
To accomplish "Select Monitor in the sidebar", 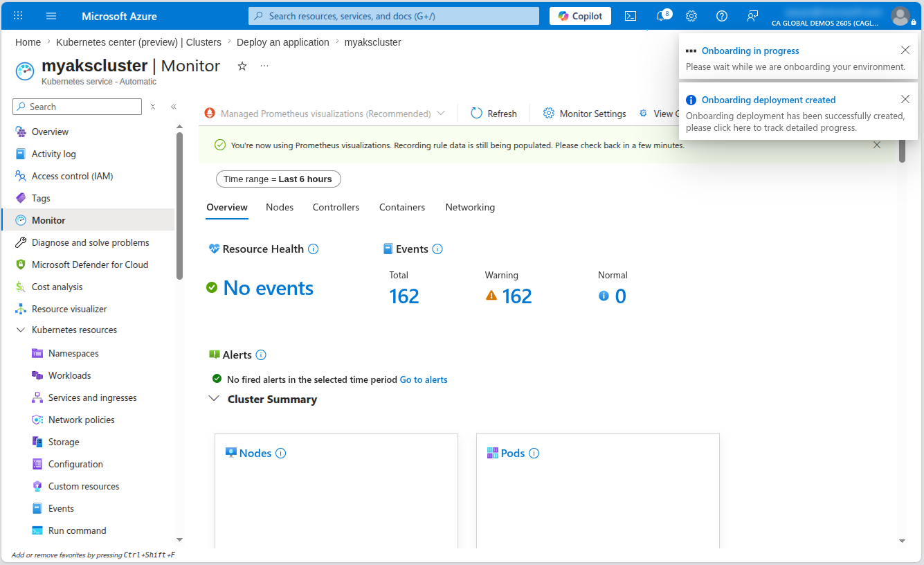I will [x=88, y=220].
